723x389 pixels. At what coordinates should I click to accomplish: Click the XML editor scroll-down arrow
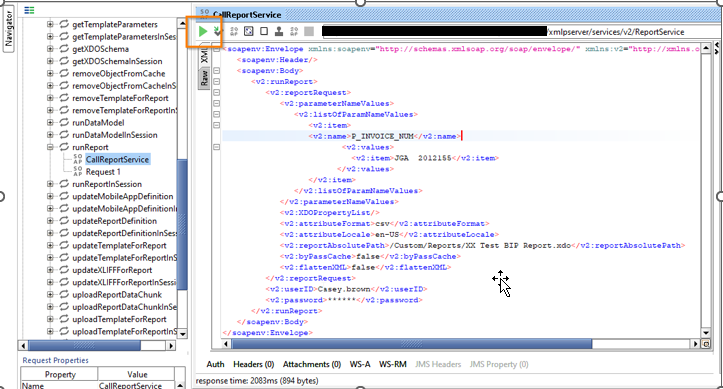(x=705, y=333)
